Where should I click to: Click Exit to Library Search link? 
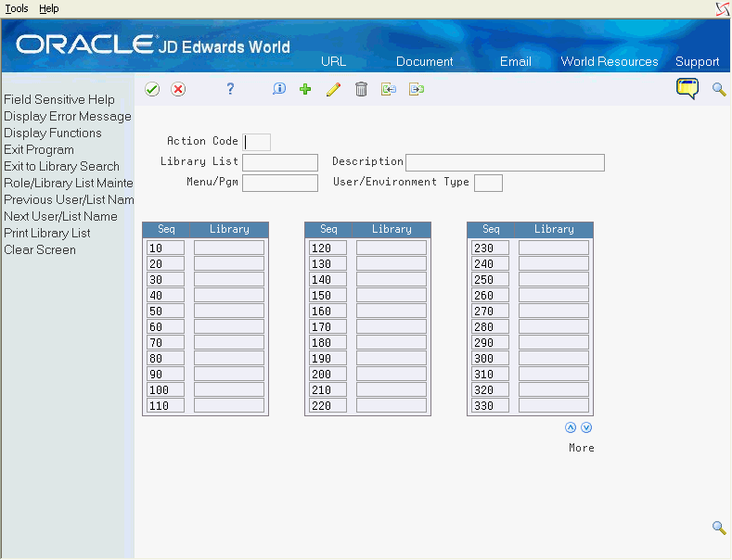(61, 167)
